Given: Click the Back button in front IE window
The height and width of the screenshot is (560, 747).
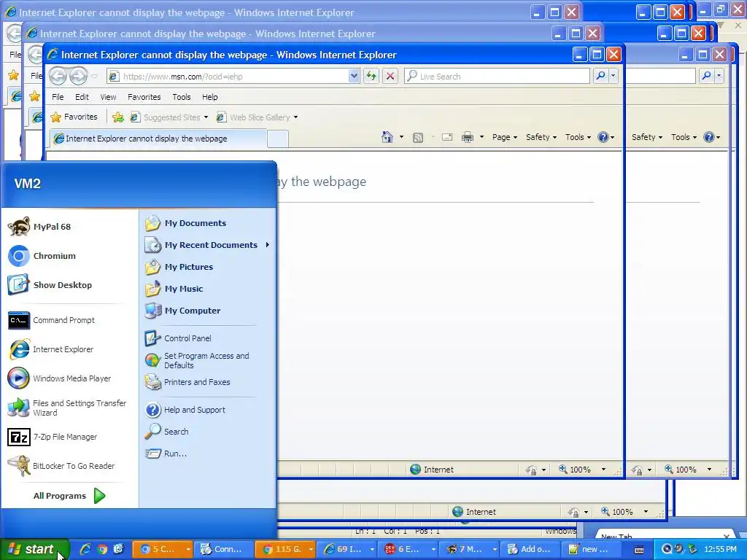Looking at the screenshot, I should pyautogui.click(x=58, y=76).
